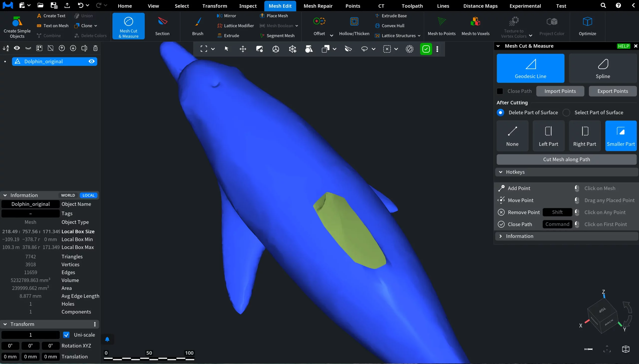Launch the Mesh to Voxels tool

pos(475,22)
